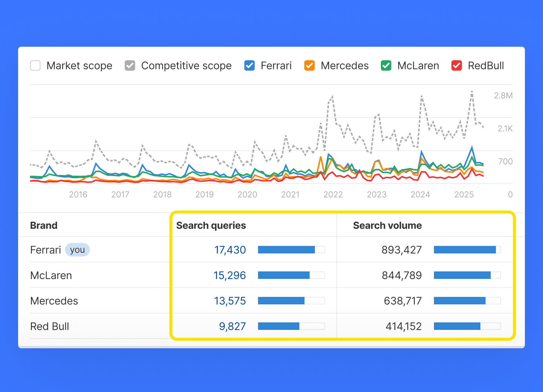Enable the Market scope checkbox

pyautogui.click(x=35, y=65)
